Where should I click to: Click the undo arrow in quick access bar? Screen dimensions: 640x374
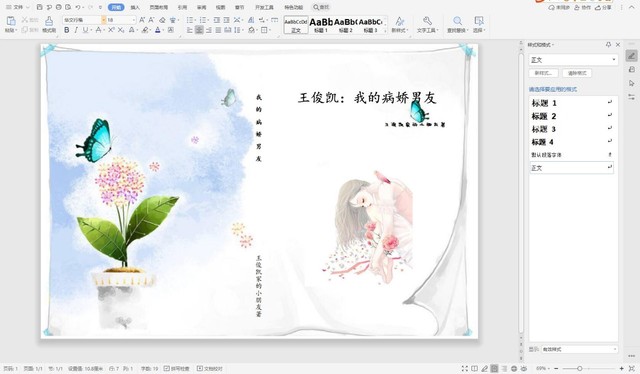(78, 7)
